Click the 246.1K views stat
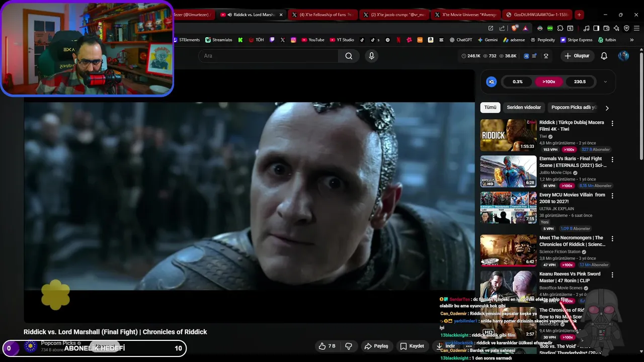The width and height of the screenshot is (644, 362). (470, 56)
